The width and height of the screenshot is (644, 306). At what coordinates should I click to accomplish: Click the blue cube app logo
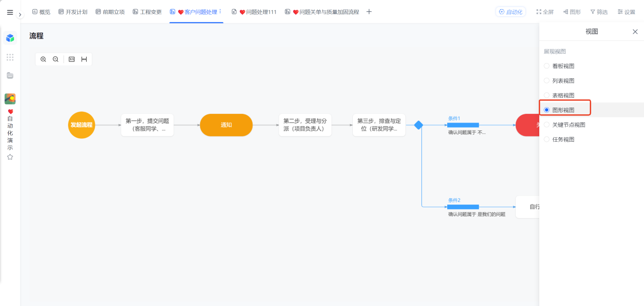(x=10, y=38)
